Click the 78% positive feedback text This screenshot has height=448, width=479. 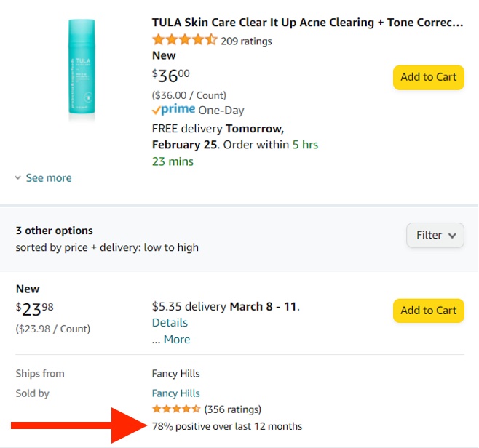[227, 426]
